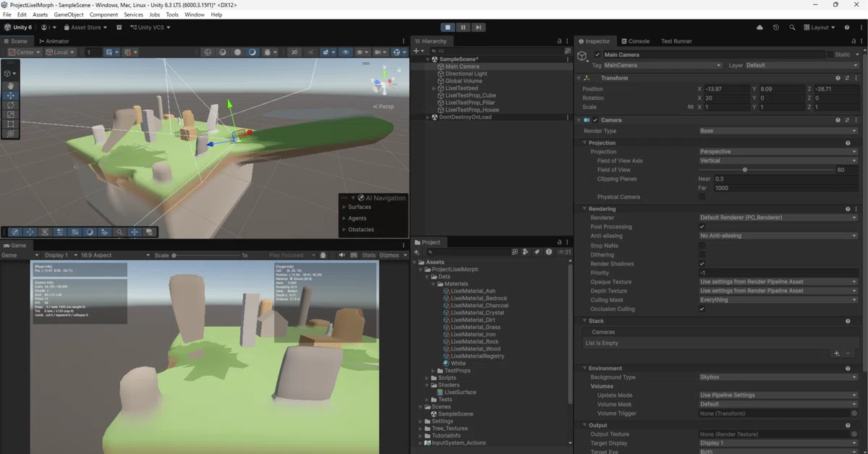Toggle the Post Processing checkbox
Viewport: 868px width, 454px height.
coord(702,227)
